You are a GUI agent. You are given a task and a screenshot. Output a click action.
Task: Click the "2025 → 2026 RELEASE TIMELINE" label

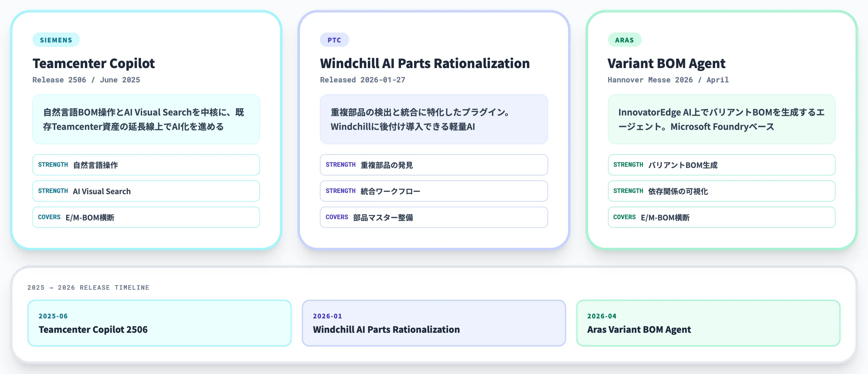click(88, 287)
